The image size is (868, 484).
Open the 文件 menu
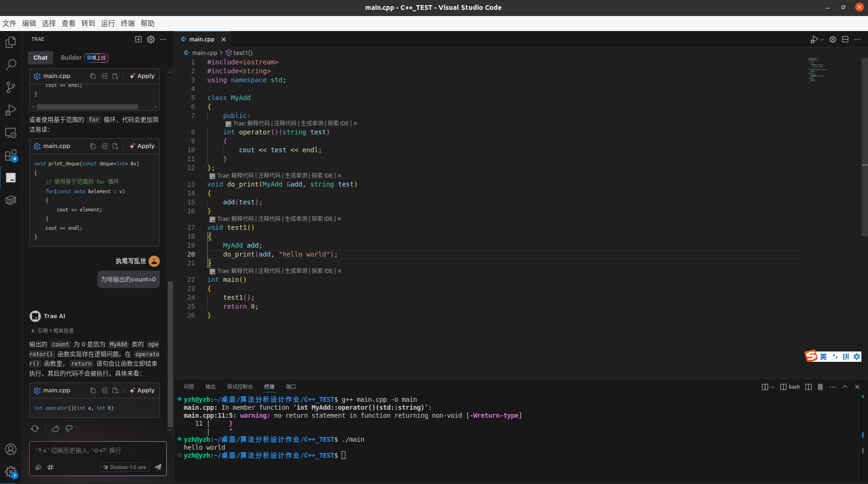coord(9,23)
